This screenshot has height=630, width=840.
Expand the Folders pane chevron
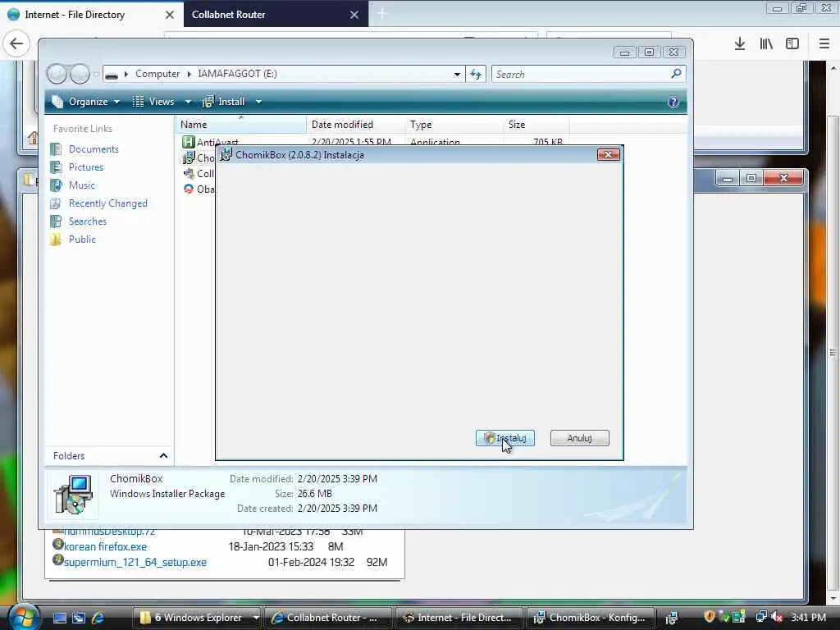point(163,455)
